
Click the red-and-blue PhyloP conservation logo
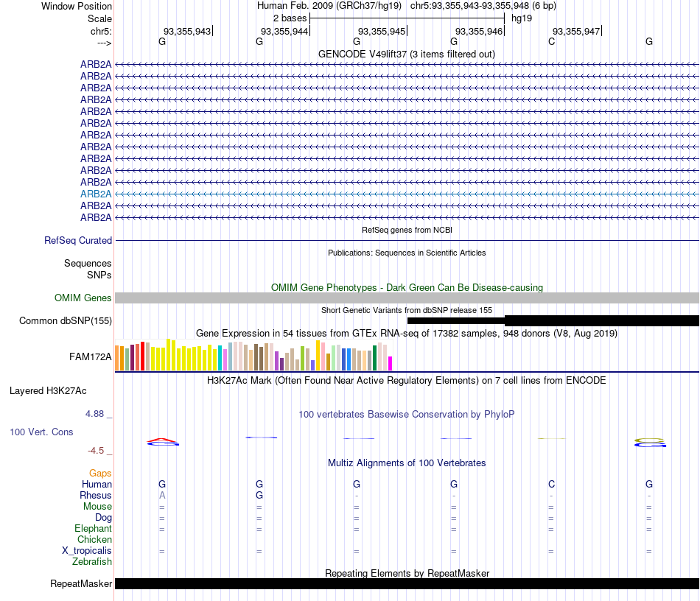163,442
